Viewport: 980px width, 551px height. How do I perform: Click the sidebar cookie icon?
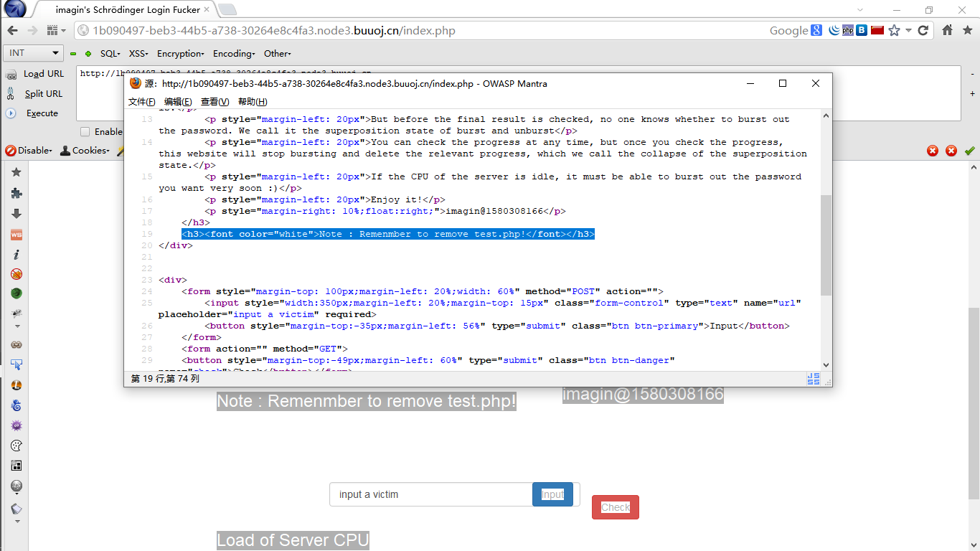17,446
